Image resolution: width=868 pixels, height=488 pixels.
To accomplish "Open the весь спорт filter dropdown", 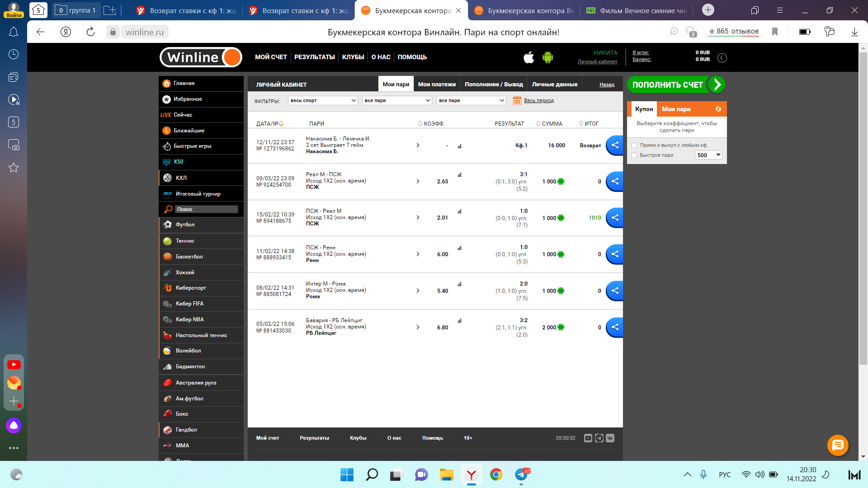I will coord(323,100).
